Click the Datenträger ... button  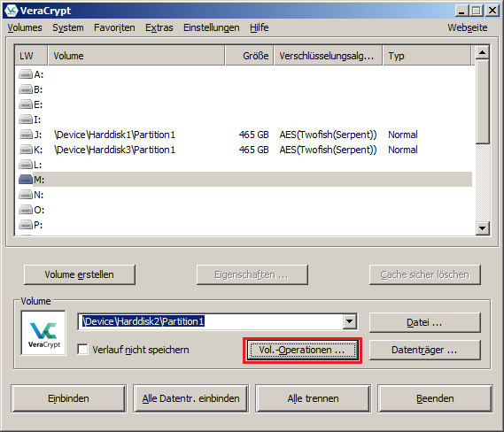point(425,350)
